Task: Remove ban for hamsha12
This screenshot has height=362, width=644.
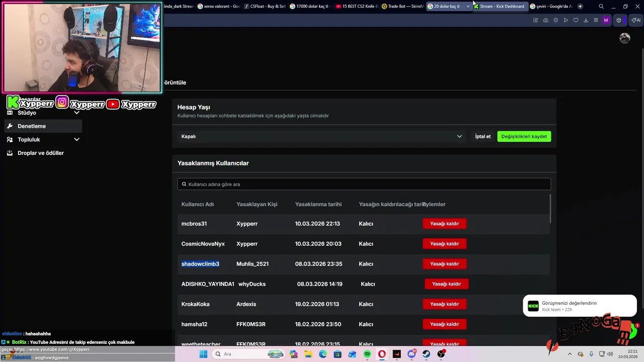Action: click(x=444, y=324)
